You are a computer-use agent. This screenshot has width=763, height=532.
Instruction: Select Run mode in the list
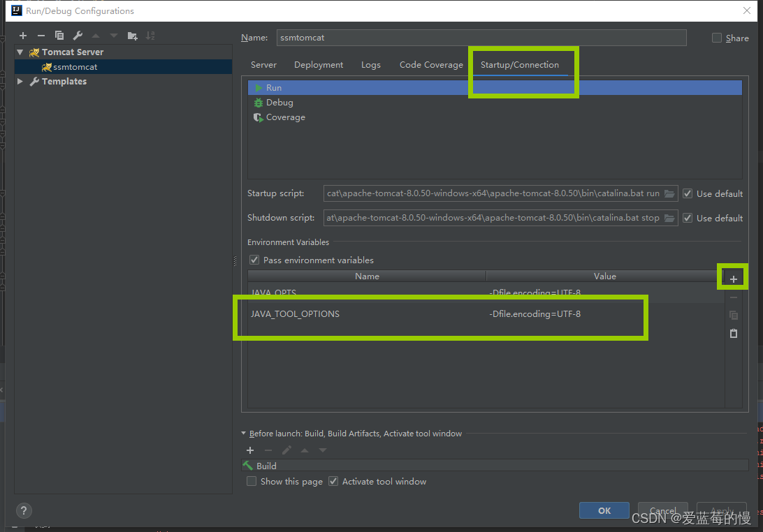pos(495,87)
